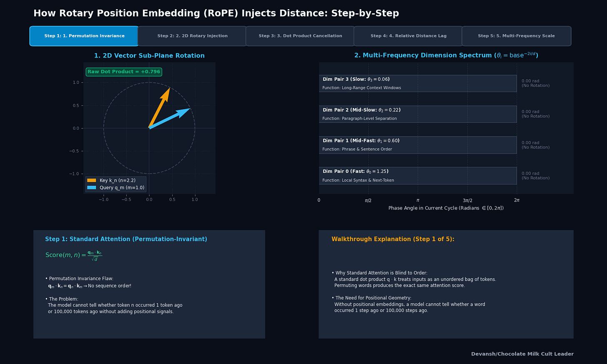Click the blue query vector arrow
Viewport: 607px width, 364px height.
click(x=170, y=118)
